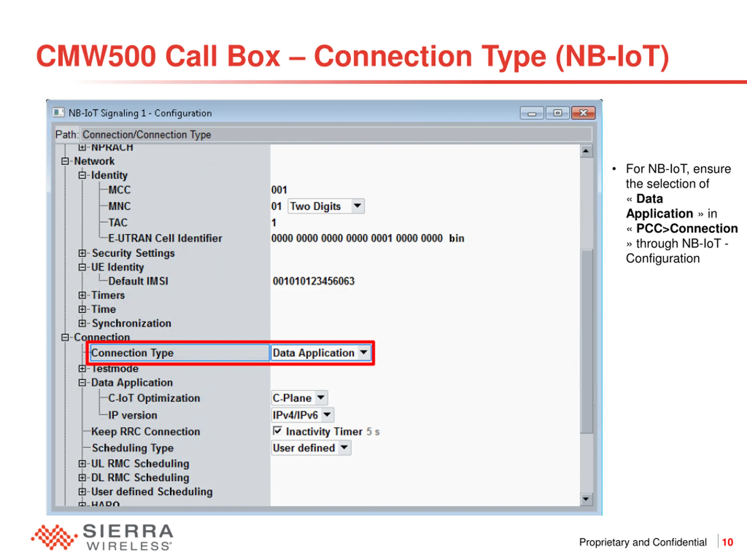Viewport: 747px width, 560px height.
Task: Collapse the Identity tree node
Action: [x=82, y=175]
